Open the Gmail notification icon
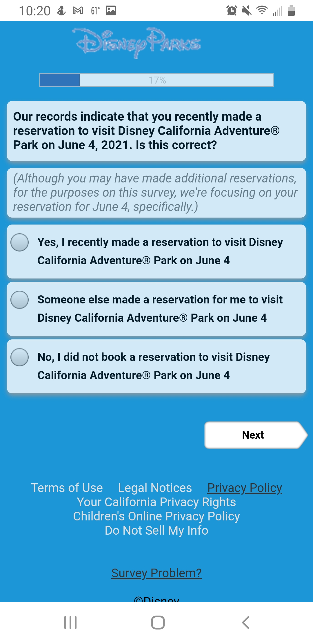Image resolution: width=313 pixels, height=644 pixels. click(78, 11)
